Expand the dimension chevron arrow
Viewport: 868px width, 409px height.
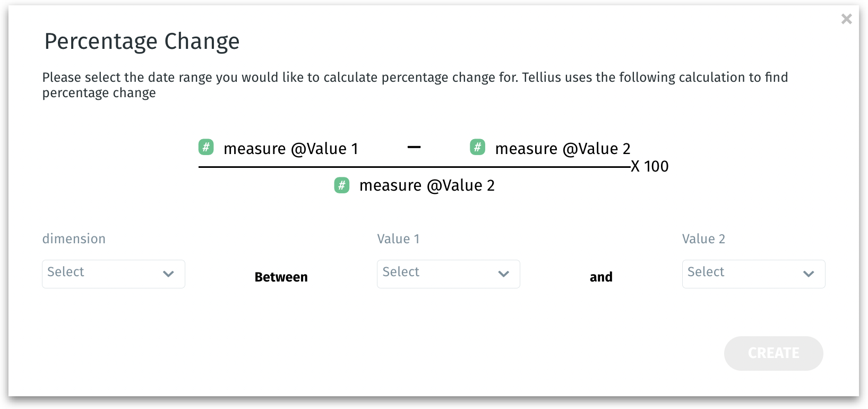click(168, 274)
